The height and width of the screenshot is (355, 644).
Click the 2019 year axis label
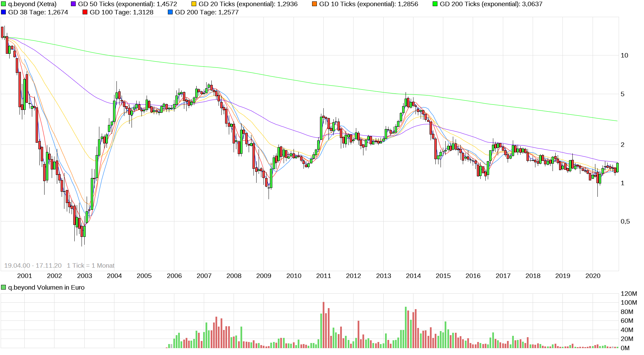click(x=563, y=276)
